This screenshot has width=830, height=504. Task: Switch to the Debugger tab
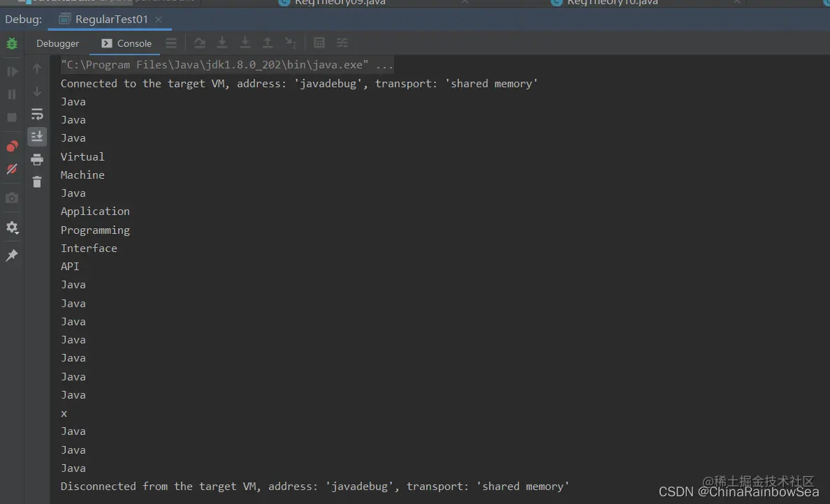[58, 43]
